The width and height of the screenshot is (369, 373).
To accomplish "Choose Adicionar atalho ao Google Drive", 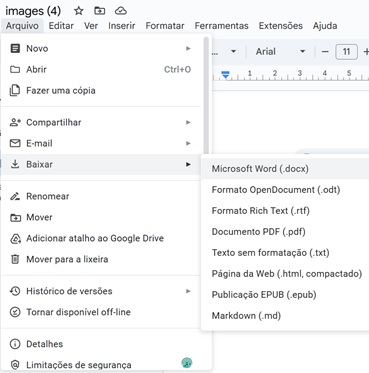I will click(x=102, y=238).
